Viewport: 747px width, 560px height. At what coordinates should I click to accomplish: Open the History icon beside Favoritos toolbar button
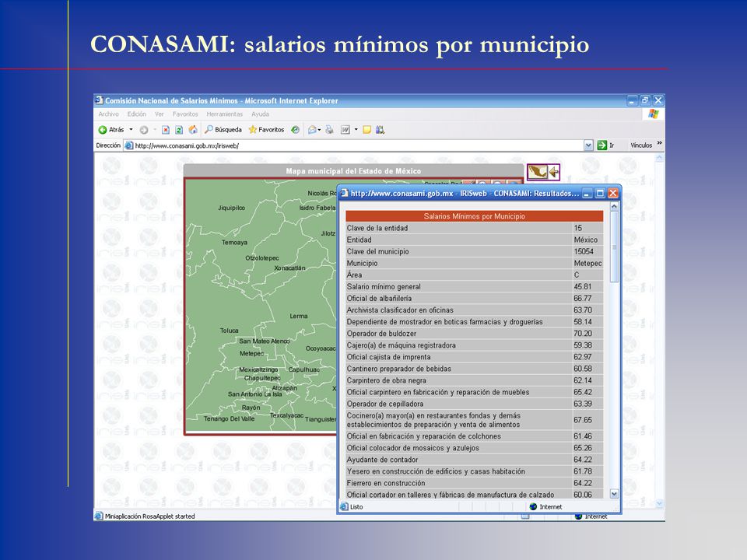click(296, 130)
